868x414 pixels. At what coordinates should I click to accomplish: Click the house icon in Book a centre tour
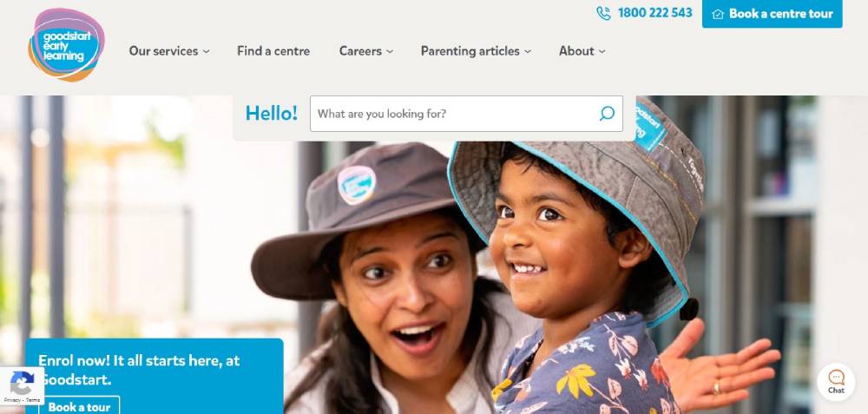tap(718, 14)
